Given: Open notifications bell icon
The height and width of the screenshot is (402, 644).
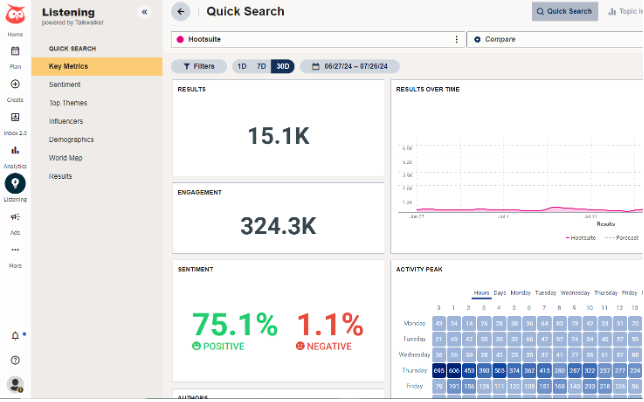Looking at the screenshot, I should pos(15,335).
